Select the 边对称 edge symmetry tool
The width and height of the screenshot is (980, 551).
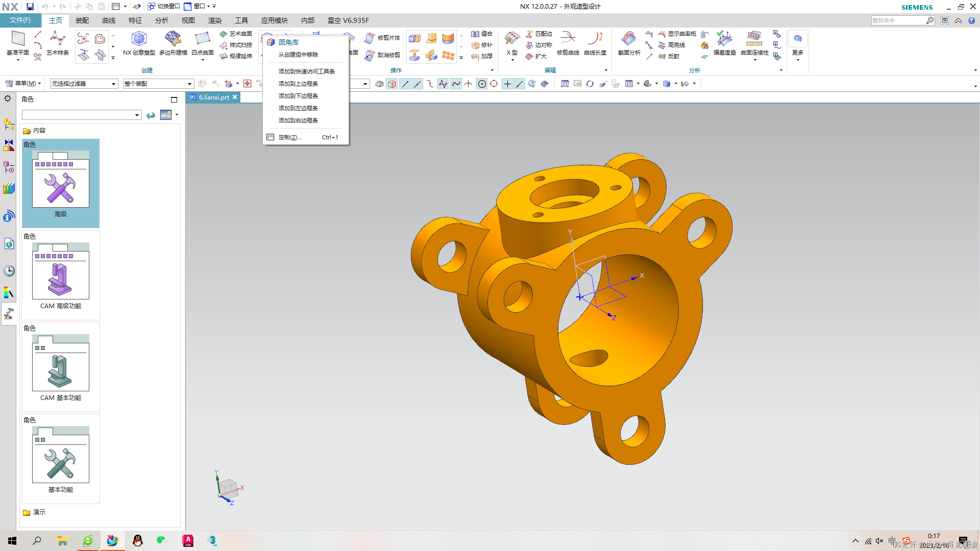539,45
